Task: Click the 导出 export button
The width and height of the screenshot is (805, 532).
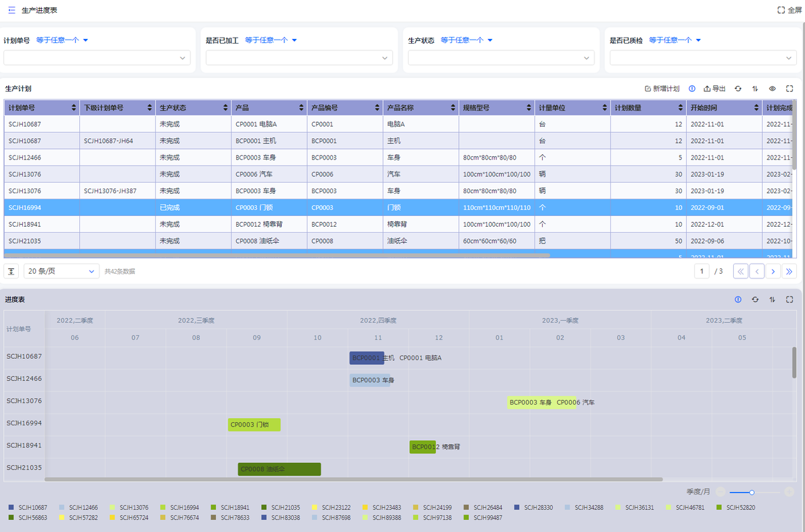Action: point(714,89)
